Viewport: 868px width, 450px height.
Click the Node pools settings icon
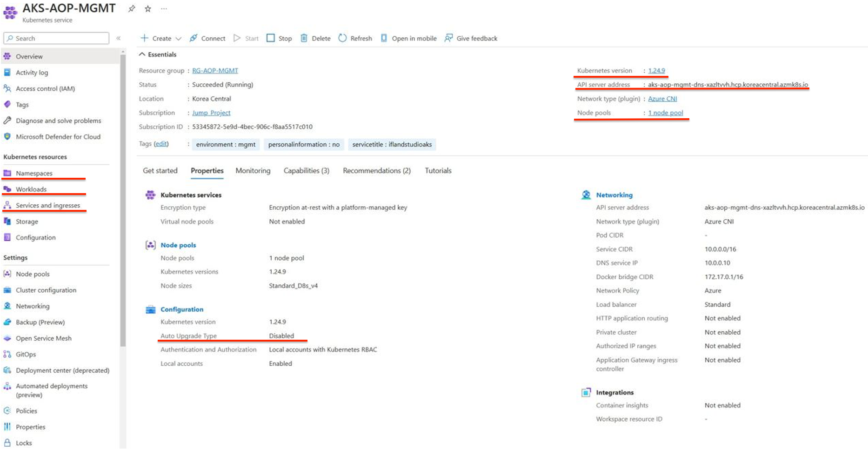(7, 274)
